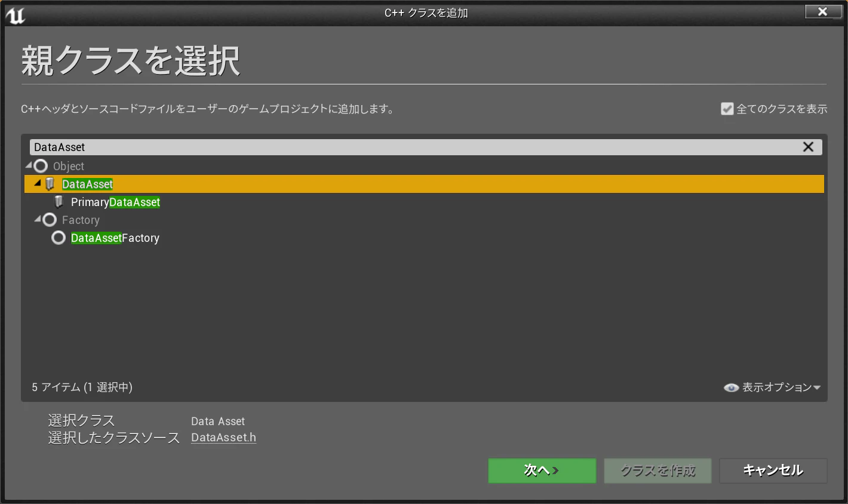
Task: Collapse the Object tree node
Action: point(29,165)
